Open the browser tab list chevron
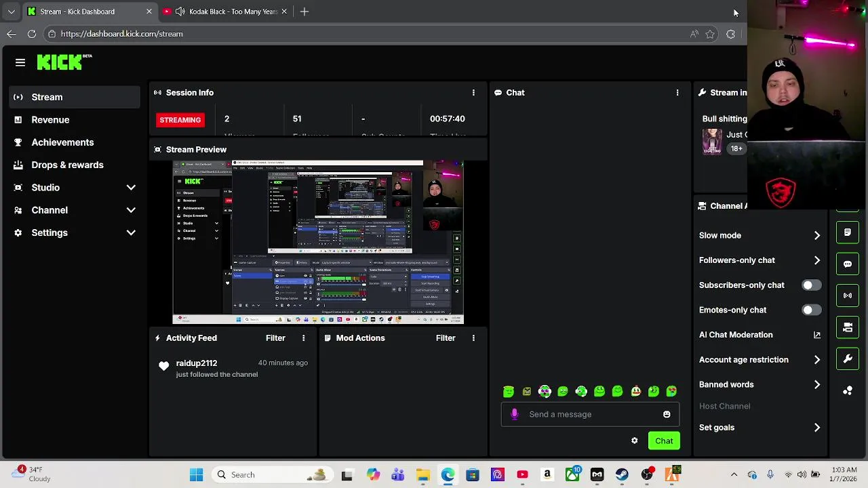868x488 pixels. click(x=11, y=12)
